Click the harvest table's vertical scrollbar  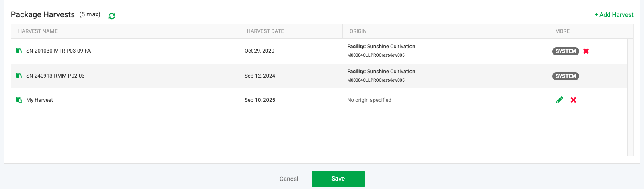(x=630, y=97)
